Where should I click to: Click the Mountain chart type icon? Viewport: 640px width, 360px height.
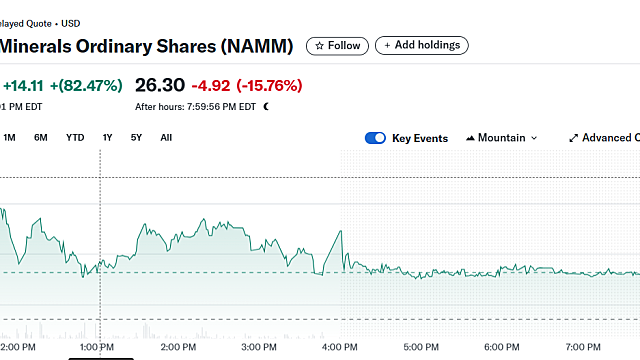pos(470,138)
